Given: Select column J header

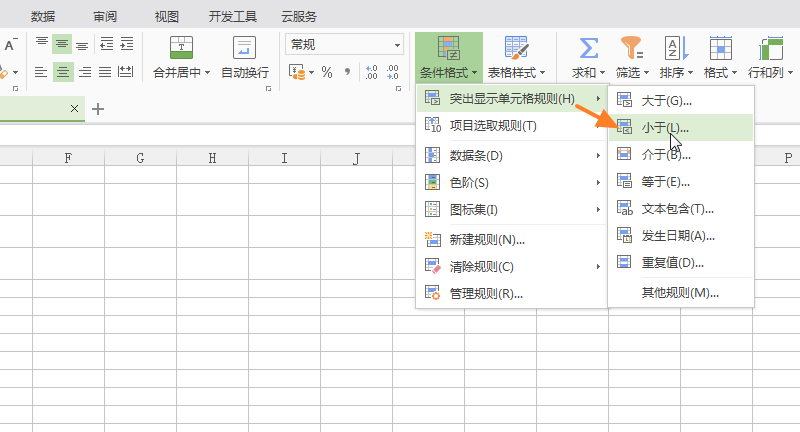Looking at the screenshot, I should click(x=357, y=158).
